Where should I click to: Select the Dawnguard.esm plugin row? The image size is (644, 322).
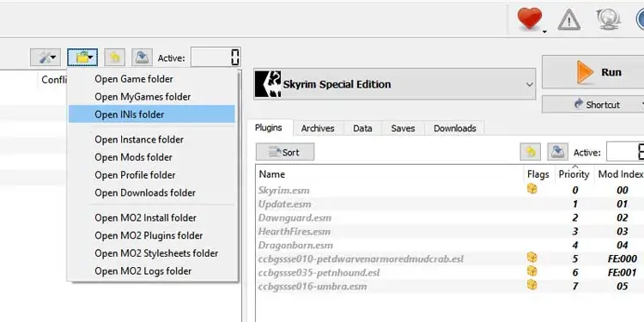tap(450, 218)
